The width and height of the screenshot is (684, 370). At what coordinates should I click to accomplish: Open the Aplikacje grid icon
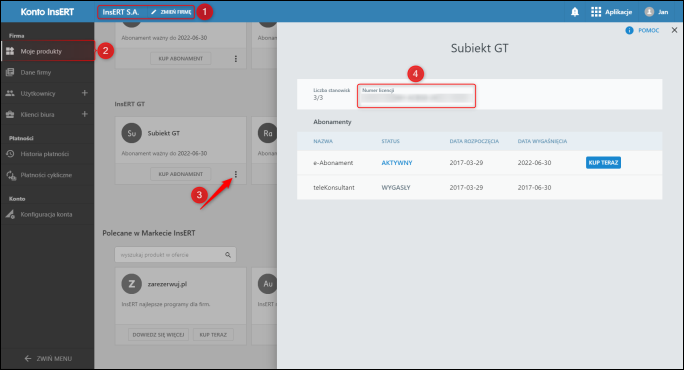[595, 12]
